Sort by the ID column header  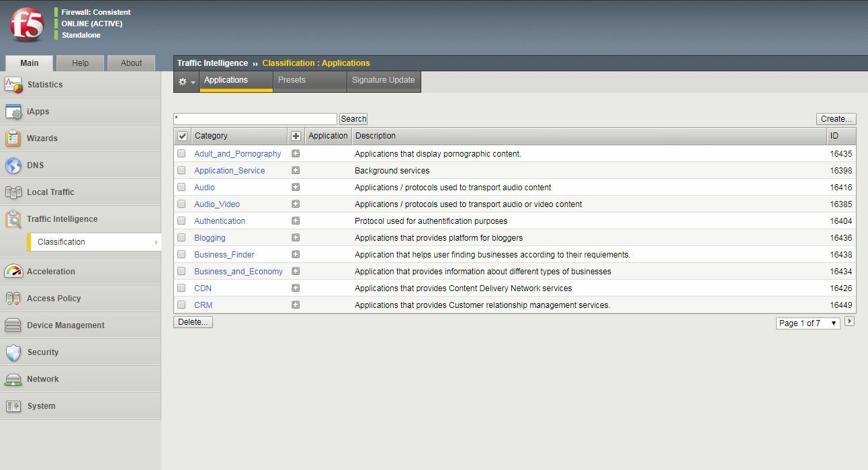(x=841, y=136)
